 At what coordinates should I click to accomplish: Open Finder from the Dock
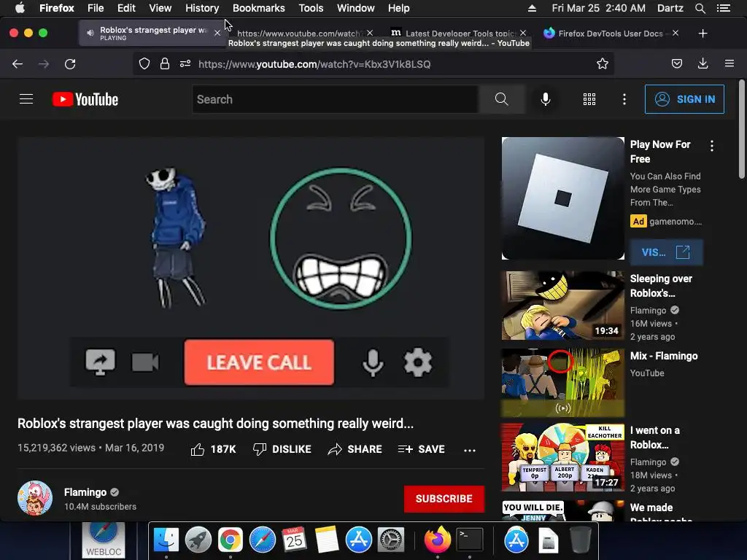tap(166, 540)
